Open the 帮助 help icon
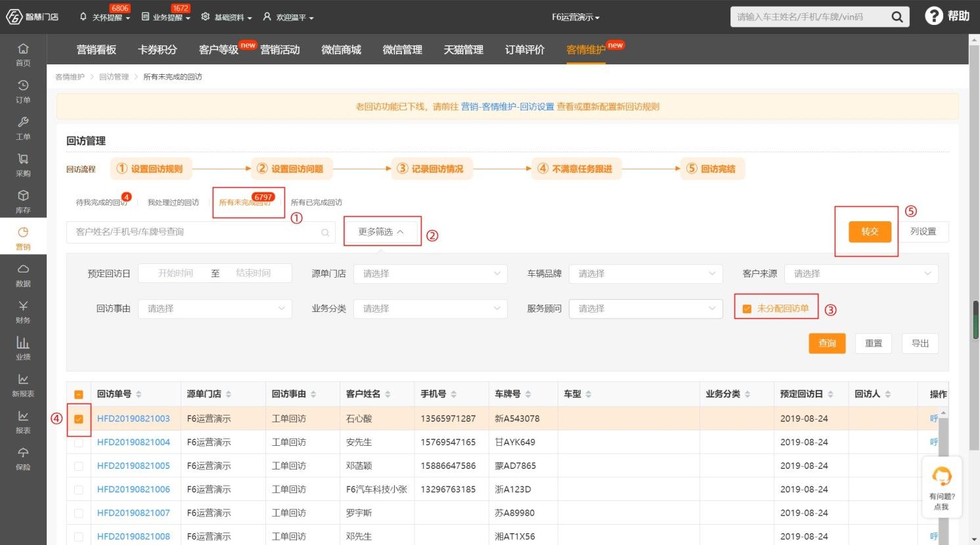 (x=933, y=16)
